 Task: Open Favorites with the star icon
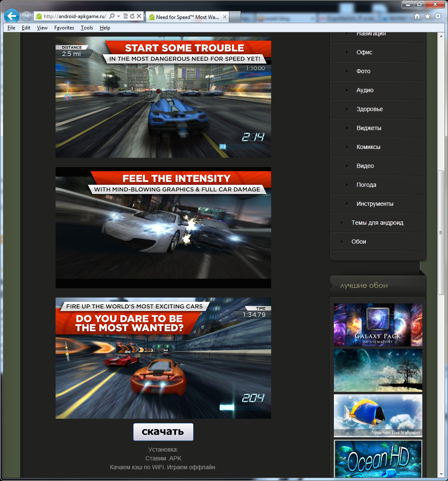coord(427,16)
